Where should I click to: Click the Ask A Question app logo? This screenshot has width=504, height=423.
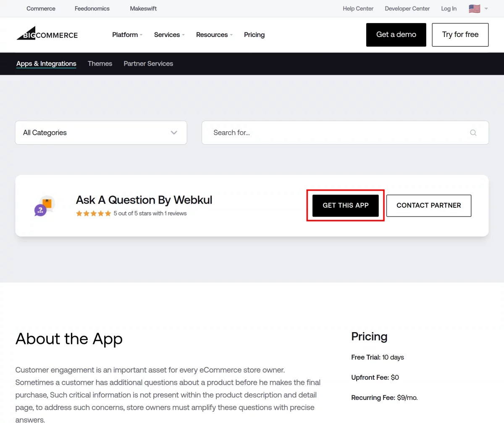pyautogui.click(x=45, y=206)
